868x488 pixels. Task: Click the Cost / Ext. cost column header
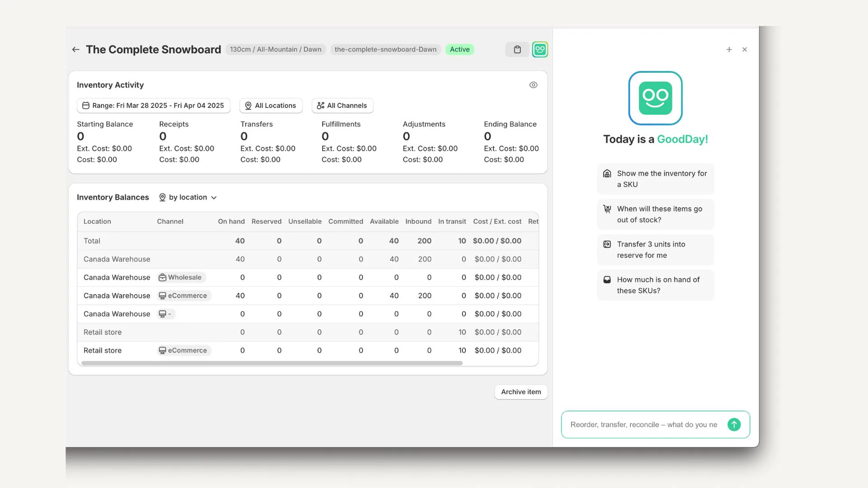pyautogui.click(x=497, y=221)
